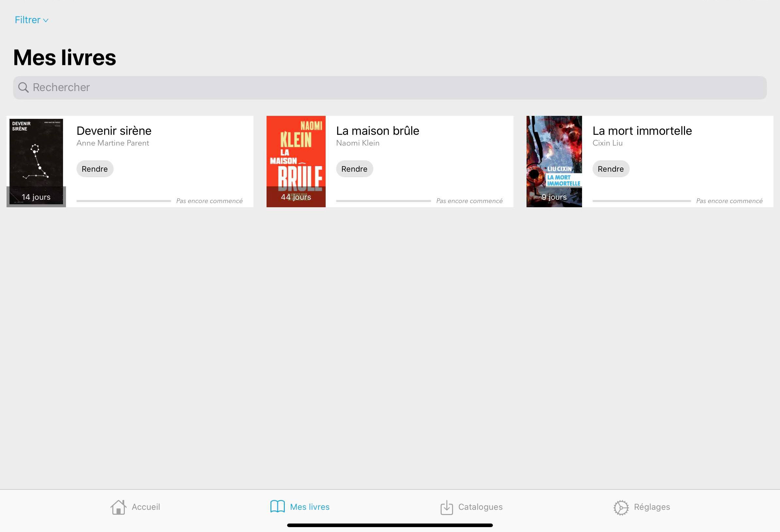Open the Réglages tab
Viewport: 780px width, 532px height.
click(x=651, y=507)
